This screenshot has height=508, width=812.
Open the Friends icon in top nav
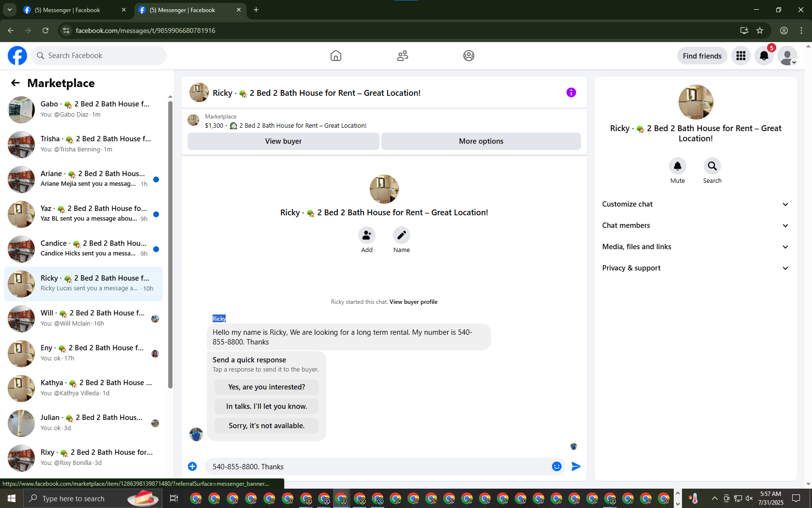point(403,56)
